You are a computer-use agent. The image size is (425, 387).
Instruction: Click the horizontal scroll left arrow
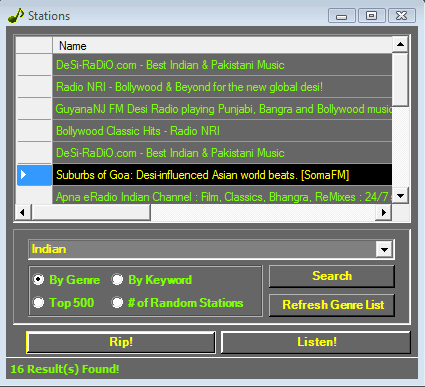23,212
